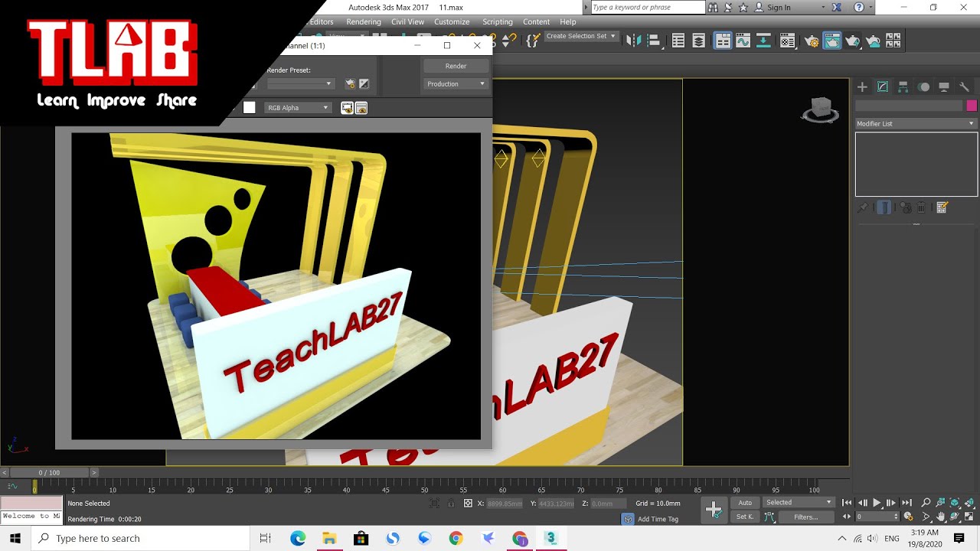Toggle Auto key mode
This screenshot has height=551, width=980.
(x=745, y=503)
